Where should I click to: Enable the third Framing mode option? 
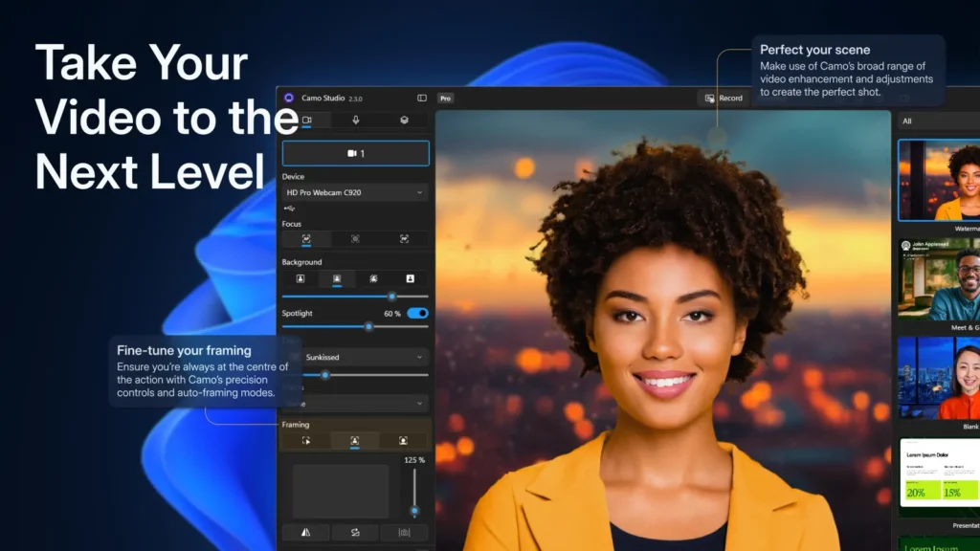pos(403,441)
